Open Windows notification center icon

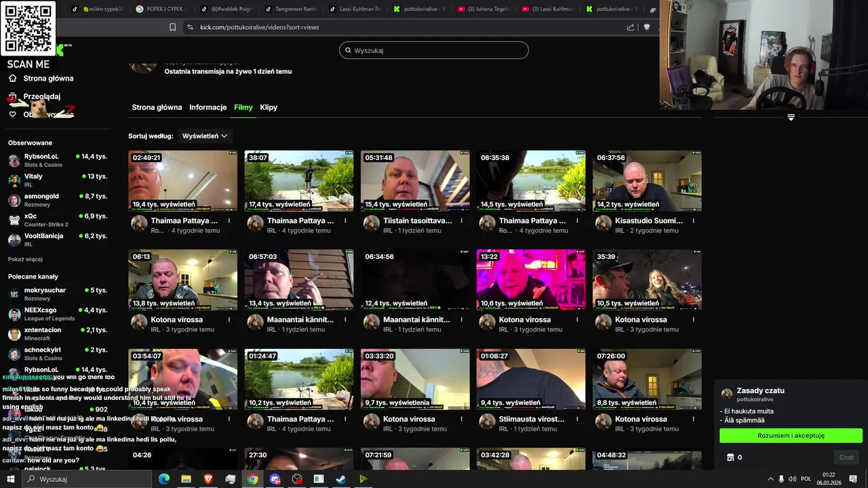coord(853,479)
